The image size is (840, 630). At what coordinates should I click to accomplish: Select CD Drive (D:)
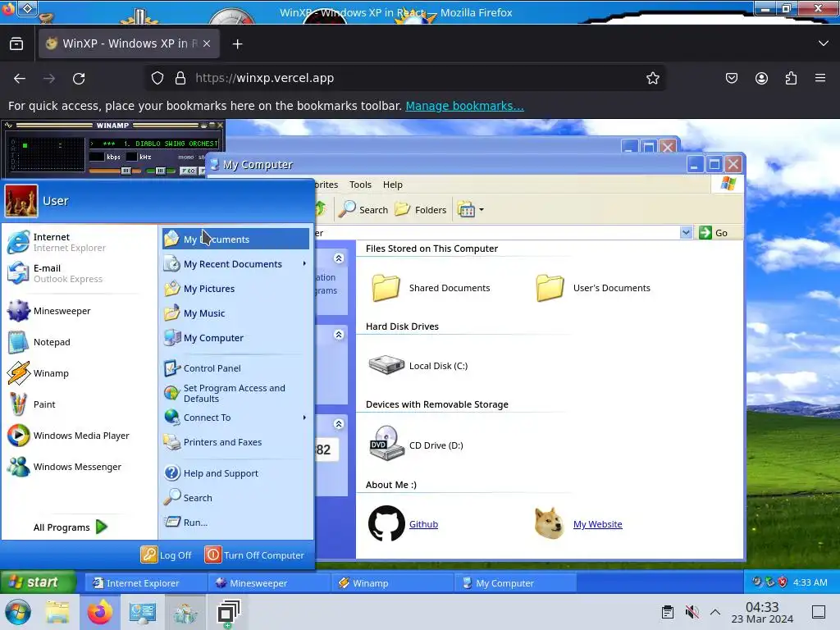point(416,444)
